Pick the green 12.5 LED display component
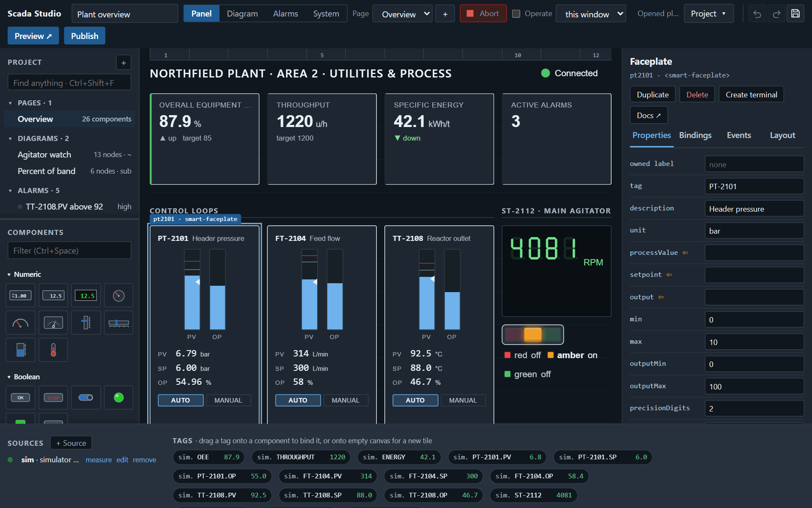The image size is (812, 508). (86, 295)
